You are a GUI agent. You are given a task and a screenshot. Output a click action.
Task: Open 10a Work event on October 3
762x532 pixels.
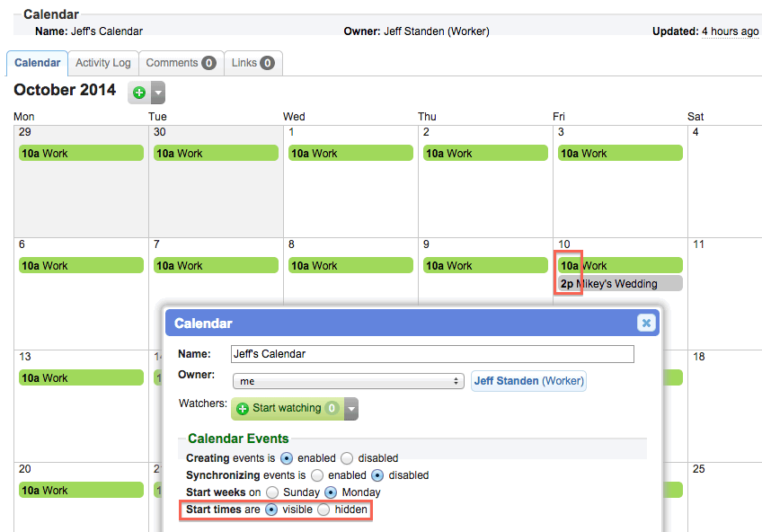click(x=620, y=153)
